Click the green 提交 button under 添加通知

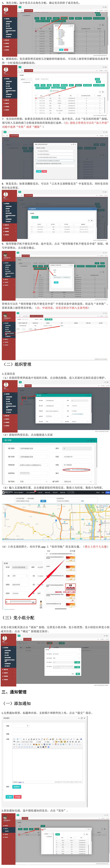tap(9, 797)
